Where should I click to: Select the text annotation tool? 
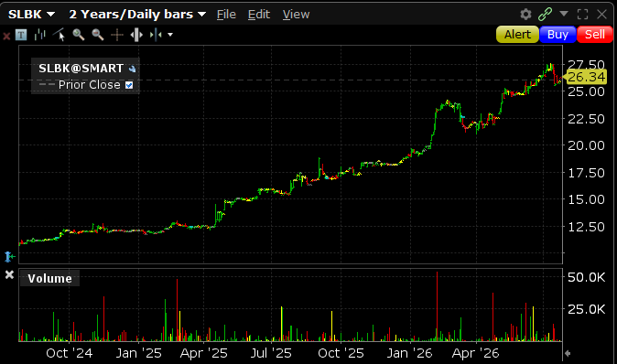(x=21, y=35)
